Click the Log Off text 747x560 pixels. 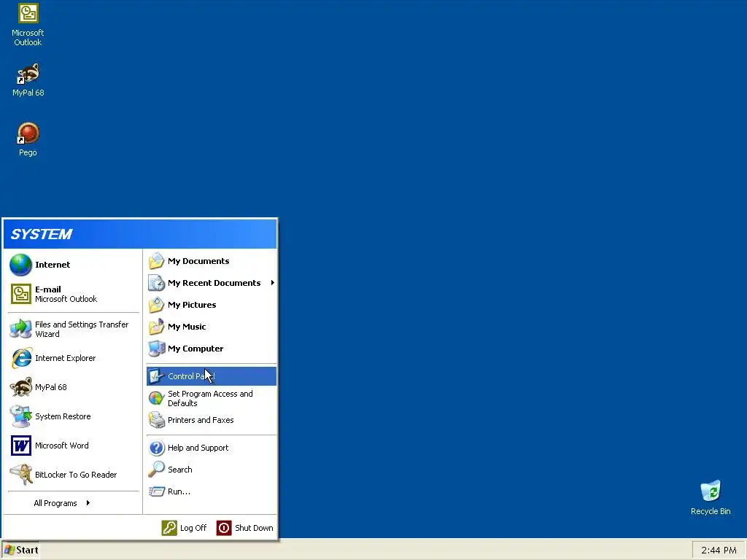tap(193, 528)
